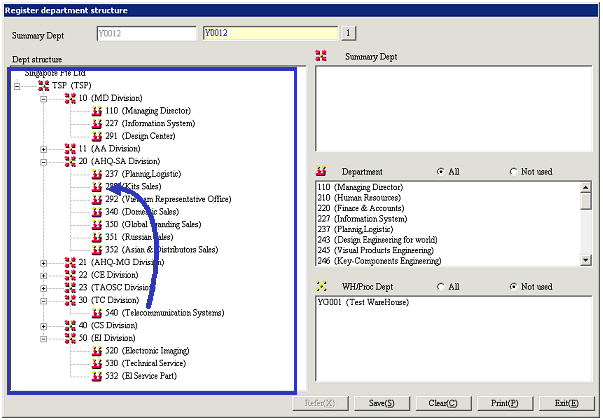Click the 540 Telecommunication Systems icon
Screen dimensions: 603x420
97,313
